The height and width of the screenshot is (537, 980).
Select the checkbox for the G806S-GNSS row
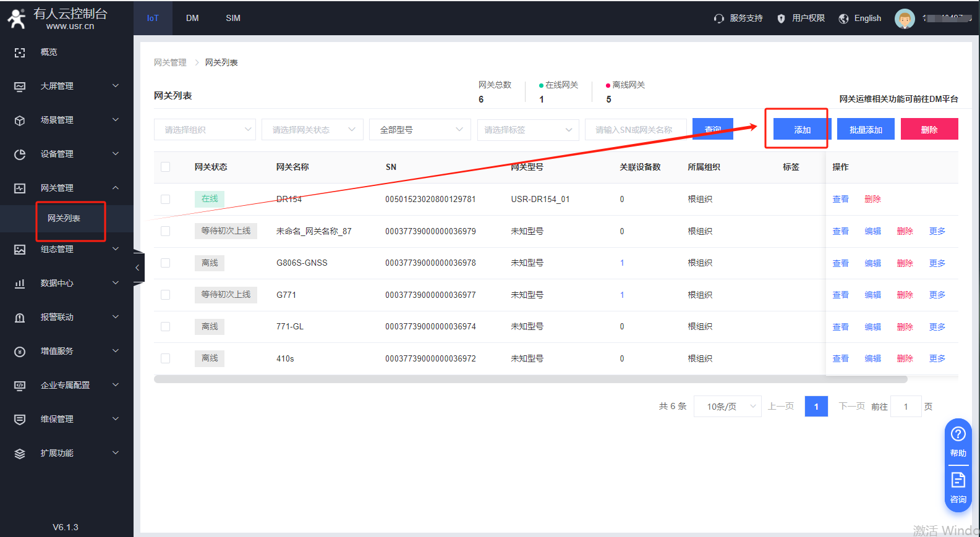click(165, 263)
